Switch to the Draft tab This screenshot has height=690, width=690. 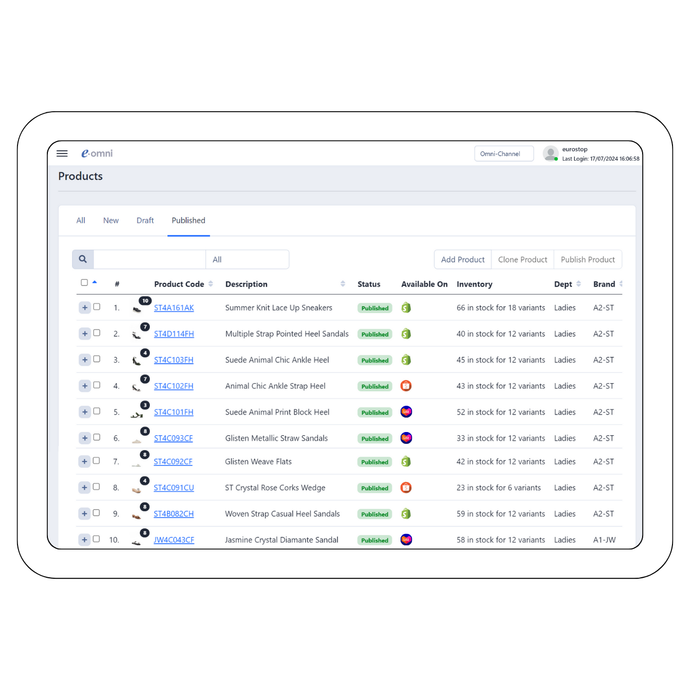(145, 221)
